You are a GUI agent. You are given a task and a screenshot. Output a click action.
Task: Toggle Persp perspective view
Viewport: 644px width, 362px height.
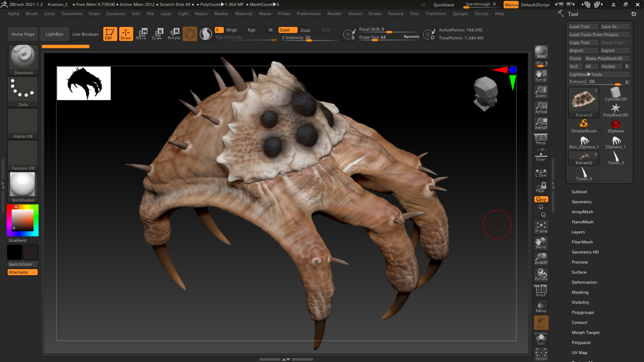point(541,138)
